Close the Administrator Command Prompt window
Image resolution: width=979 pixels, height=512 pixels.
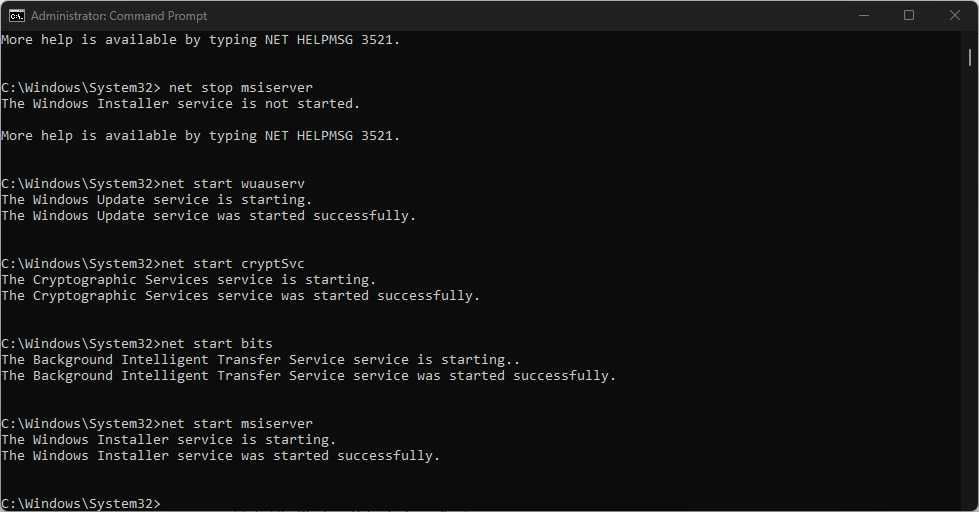[x=954, y=15]
